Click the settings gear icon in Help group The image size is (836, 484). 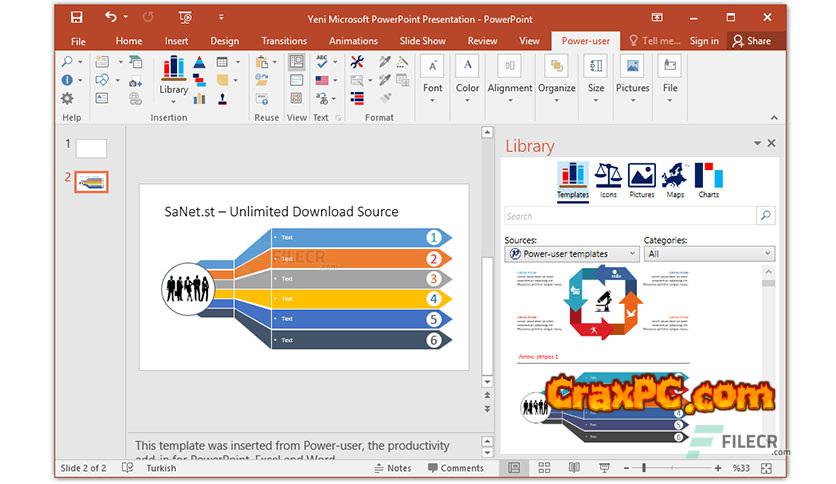(x=67, y=98)
